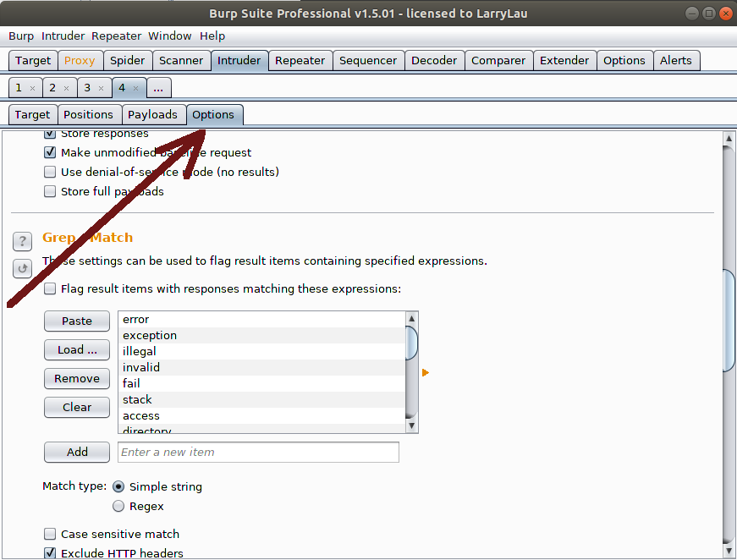Open the Intruder menu

[x=63, y=36]
